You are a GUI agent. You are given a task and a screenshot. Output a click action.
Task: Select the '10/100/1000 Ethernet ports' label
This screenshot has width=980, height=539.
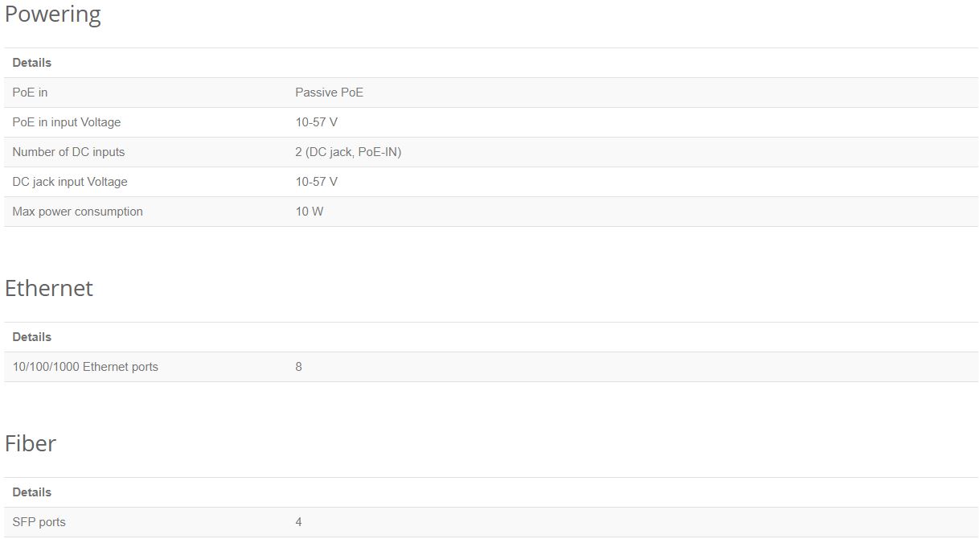click(x=85, y=367)
